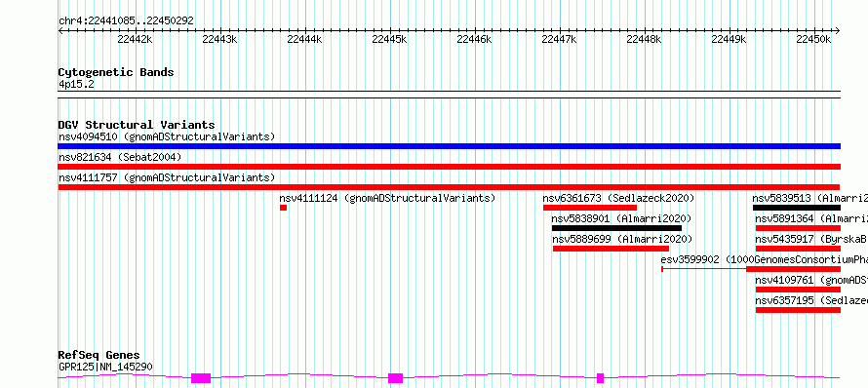Screen dimensions: 868x388
Task: Click the RefSeq Genes track title
Action: (x=99, y=355)
